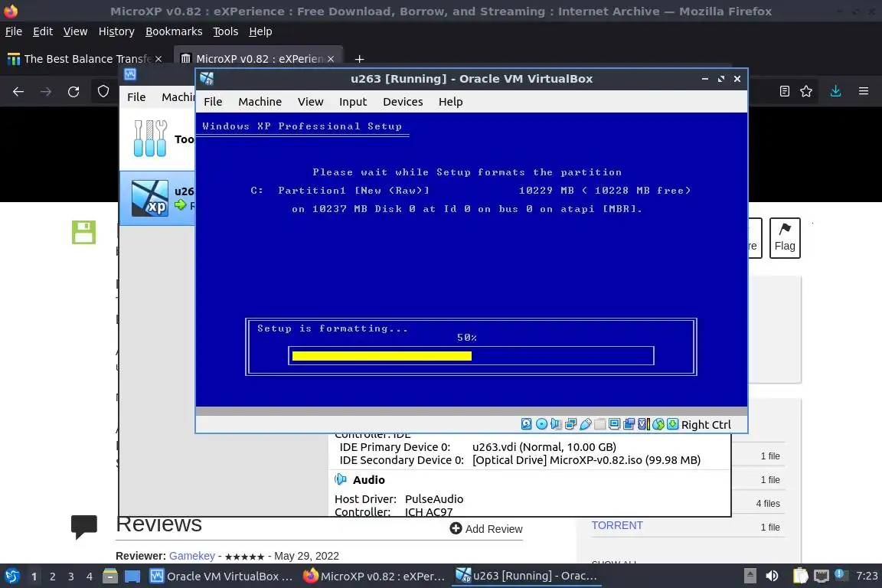Click Add Review link
882x588 pixels.
click(486, 529)
